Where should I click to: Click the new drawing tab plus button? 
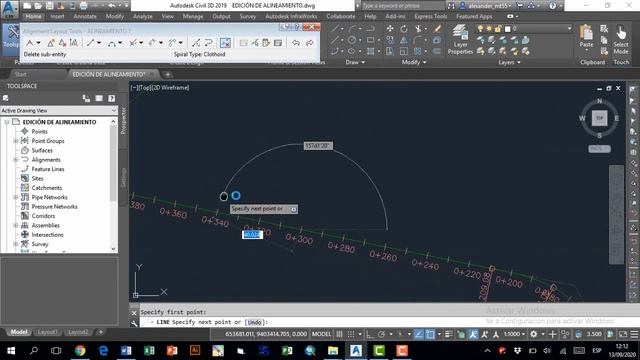[167, 74]
